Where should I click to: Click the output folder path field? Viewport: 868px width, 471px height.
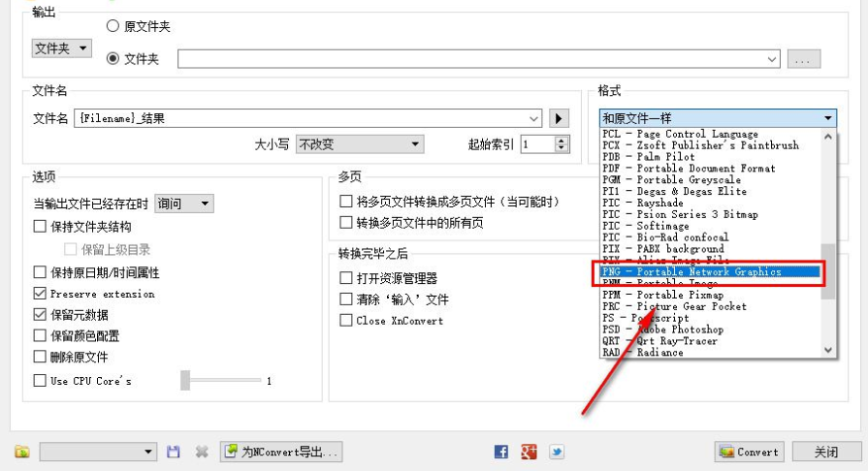479,59
